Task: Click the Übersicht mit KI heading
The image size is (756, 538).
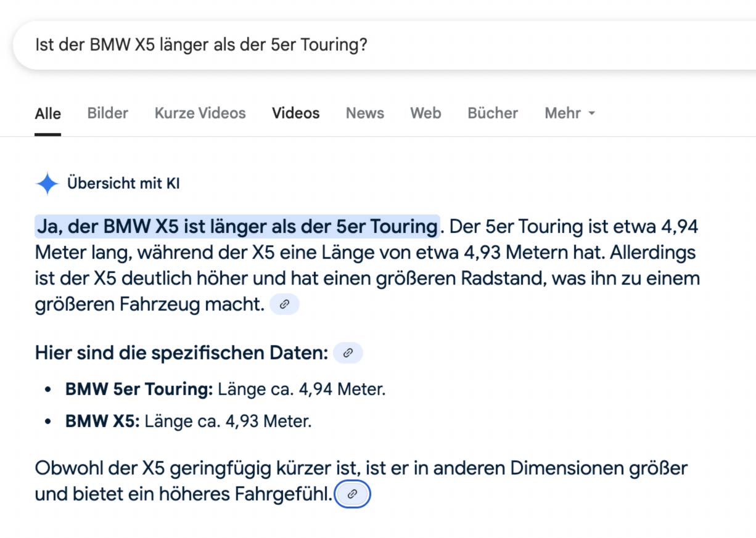Action: click(123, 184)
